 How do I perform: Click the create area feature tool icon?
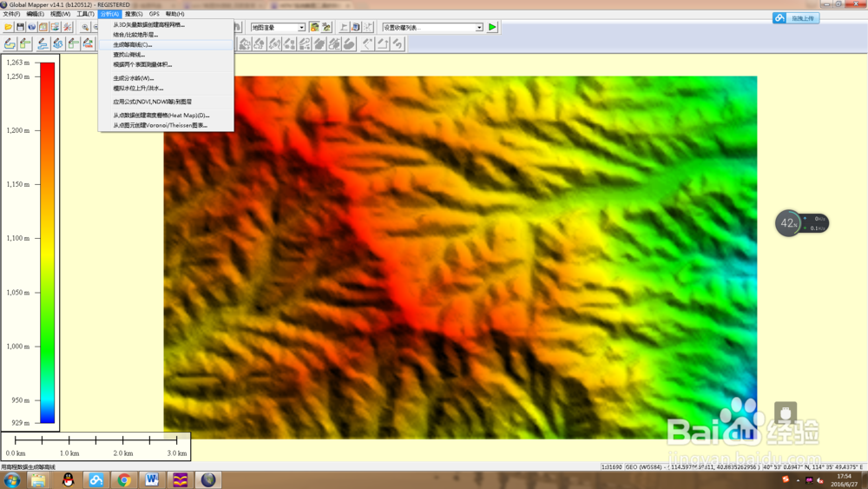point(10,43)
